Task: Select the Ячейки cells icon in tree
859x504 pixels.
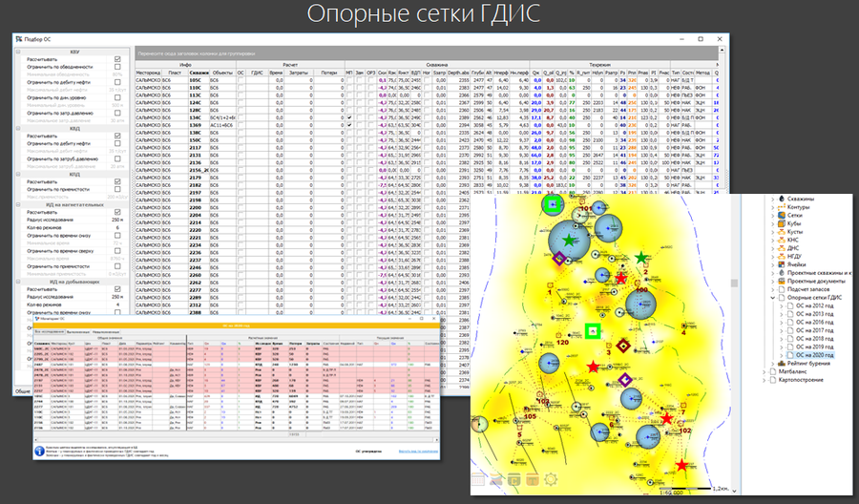Action: (x=781, y=264)
